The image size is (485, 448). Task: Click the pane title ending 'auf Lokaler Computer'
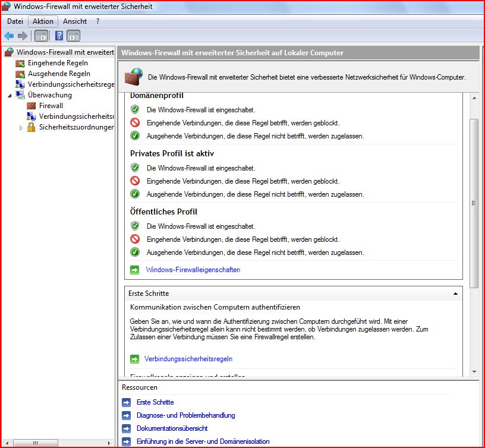pos(232,53)
